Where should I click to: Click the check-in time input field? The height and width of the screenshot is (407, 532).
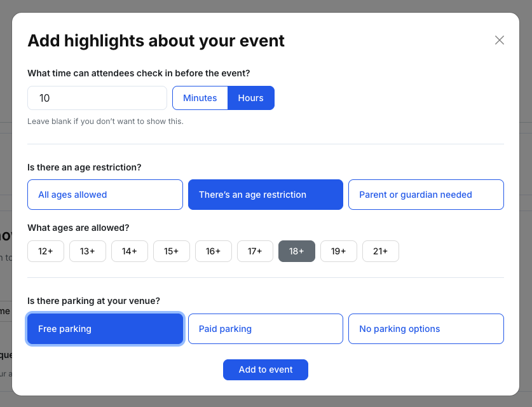pos(97,98)
